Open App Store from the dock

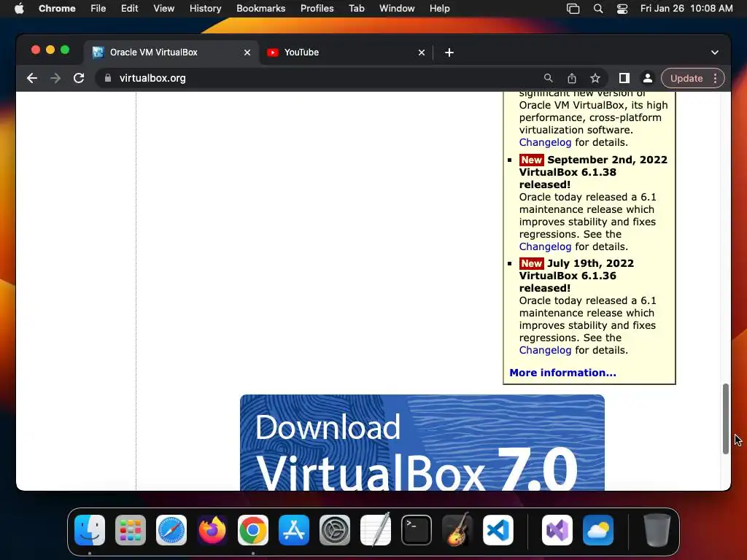(294, 530)
